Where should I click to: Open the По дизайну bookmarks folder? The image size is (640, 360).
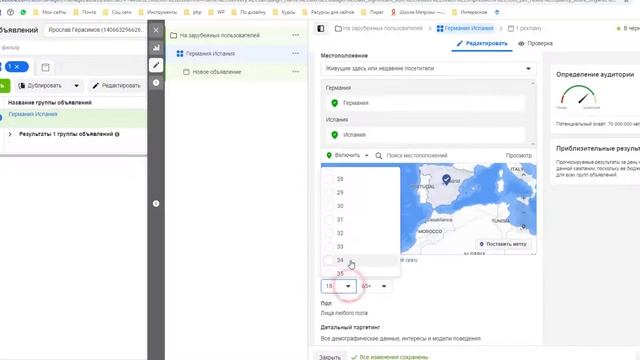pos(249,12)
